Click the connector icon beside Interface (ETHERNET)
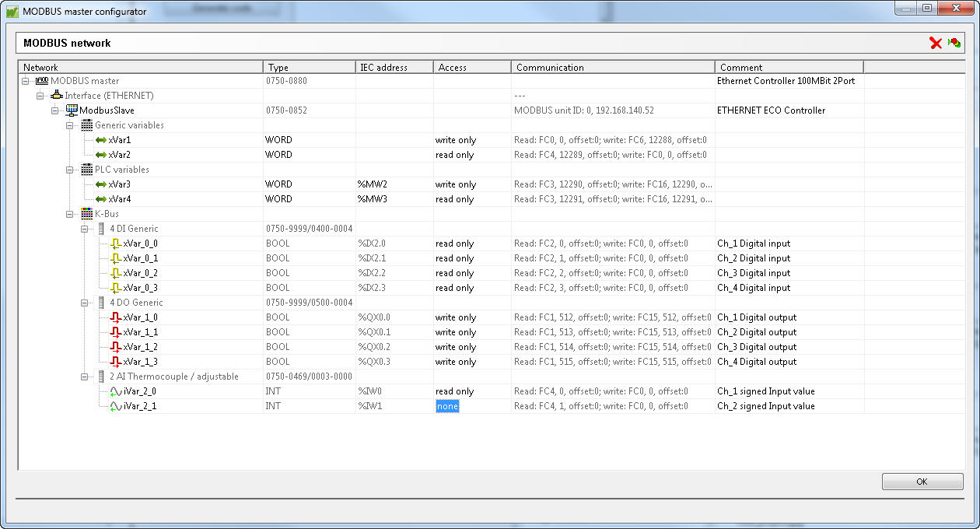This screenshot has width=980, height=529. click(x=55, y=95)
